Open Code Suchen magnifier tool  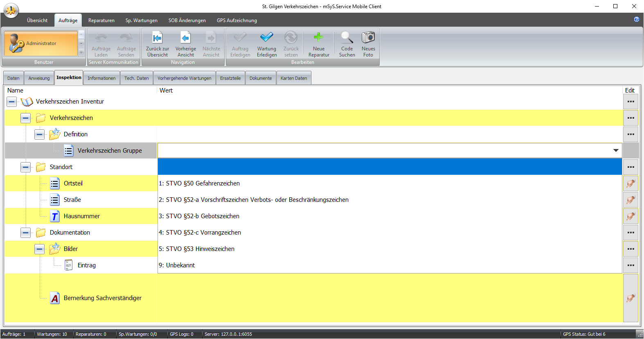click(347, 38)
